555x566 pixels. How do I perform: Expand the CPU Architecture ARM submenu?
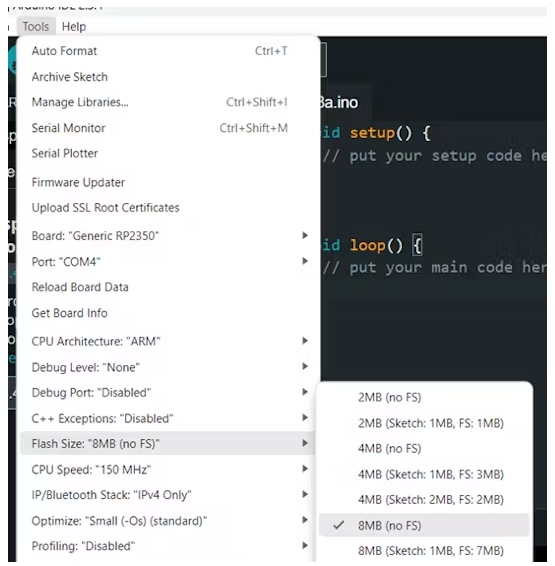pyautogui.click(x=168, y=341)
